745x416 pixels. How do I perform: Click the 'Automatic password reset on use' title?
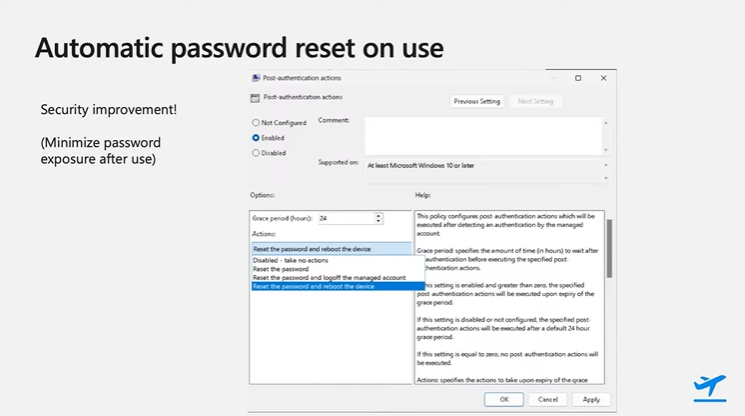click(x=239, y=48)
